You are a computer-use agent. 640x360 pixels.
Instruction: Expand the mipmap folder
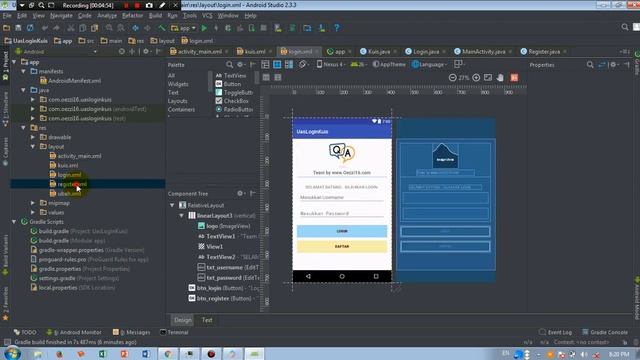(x=33, y=203)
